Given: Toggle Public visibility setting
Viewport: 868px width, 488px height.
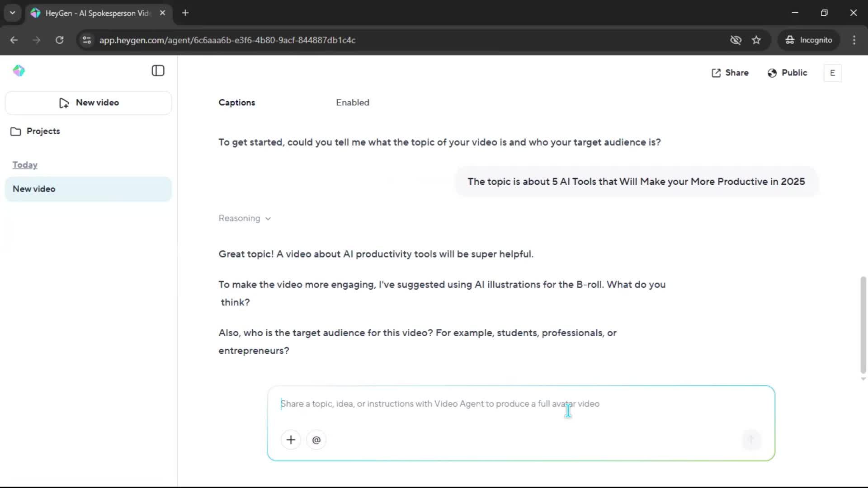Looking at the screenshot, I should (787, 73).
